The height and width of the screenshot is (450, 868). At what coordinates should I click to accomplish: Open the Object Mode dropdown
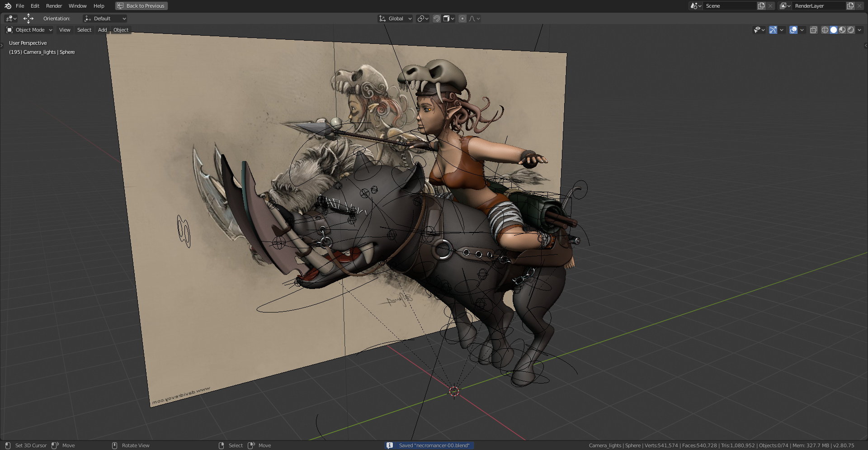(x=29, y=30)
